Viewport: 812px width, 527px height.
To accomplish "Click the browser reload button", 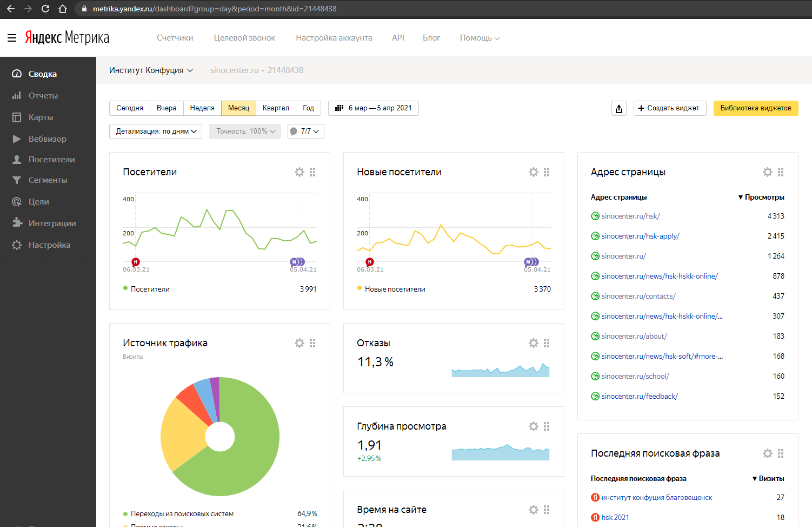I will click(45, 9).
